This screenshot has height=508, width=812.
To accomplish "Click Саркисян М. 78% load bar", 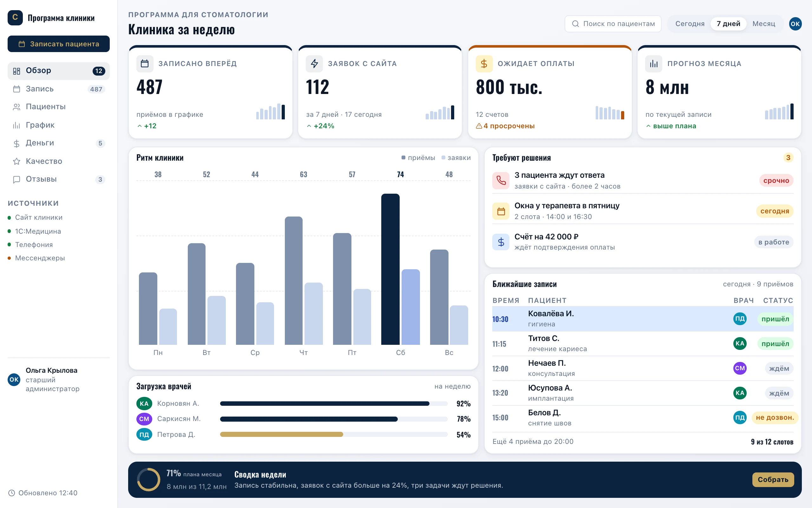I will 334,419.
